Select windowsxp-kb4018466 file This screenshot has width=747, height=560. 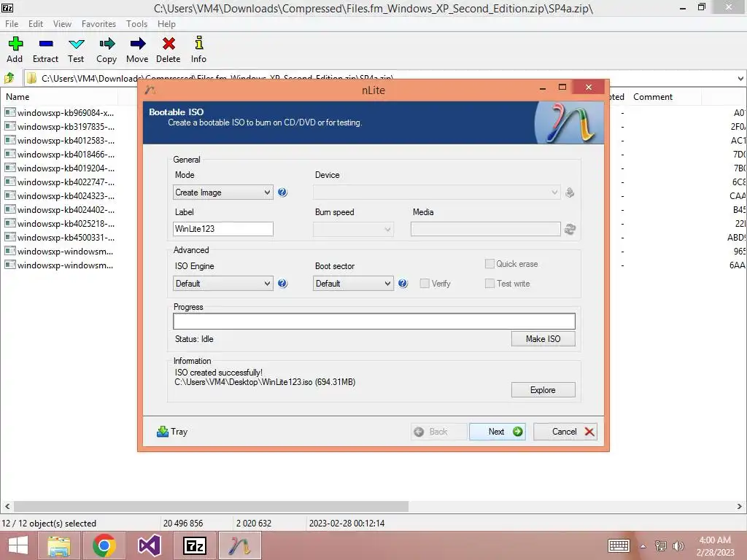coord(60,155)
